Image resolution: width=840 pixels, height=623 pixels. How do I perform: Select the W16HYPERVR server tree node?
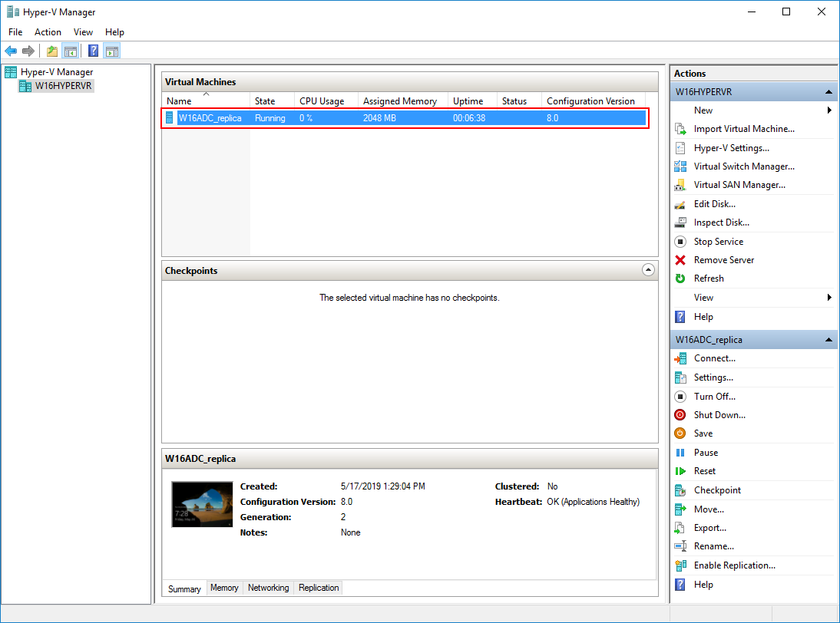(63, 86)
